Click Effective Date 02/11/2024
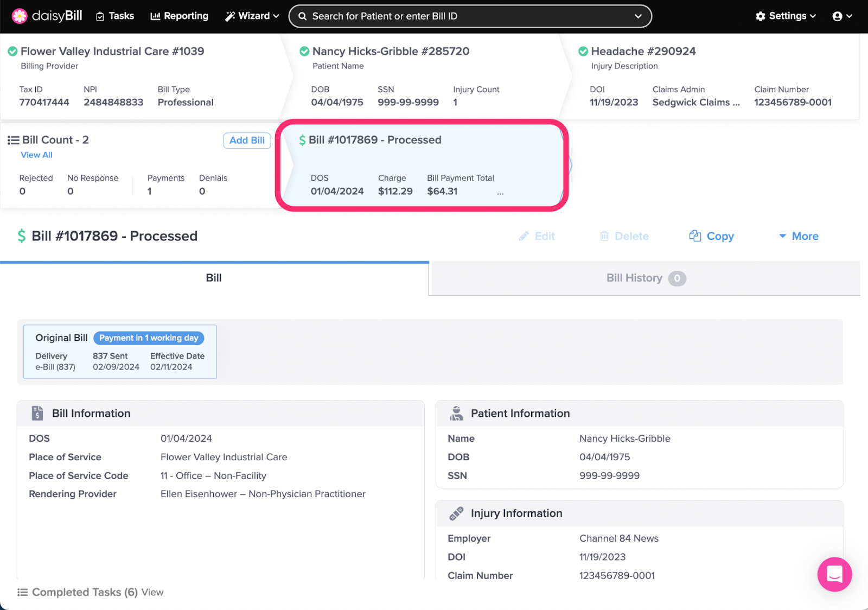The image size is (868, 610). point(171,367)
